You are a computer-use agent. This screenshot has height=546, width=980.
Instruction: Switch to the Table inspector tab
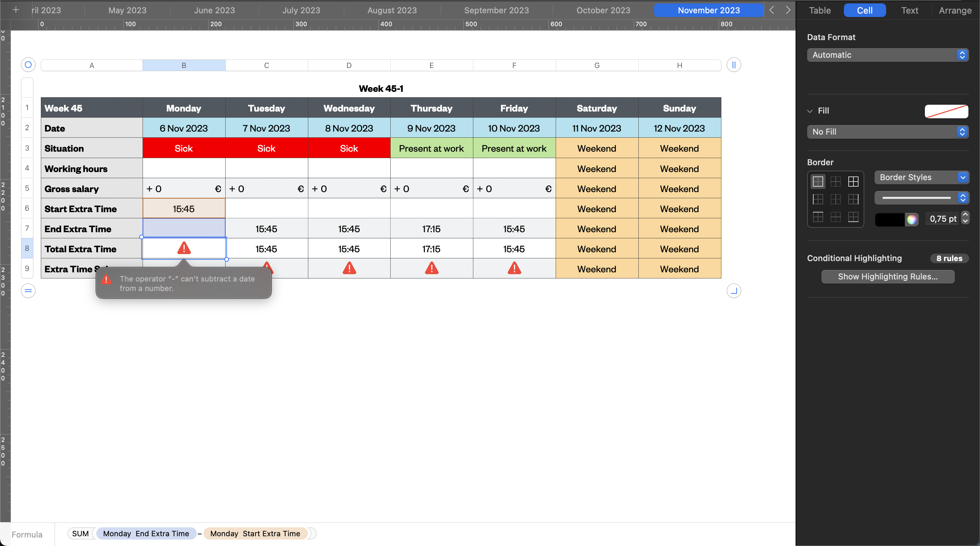[x=819, y=10]
